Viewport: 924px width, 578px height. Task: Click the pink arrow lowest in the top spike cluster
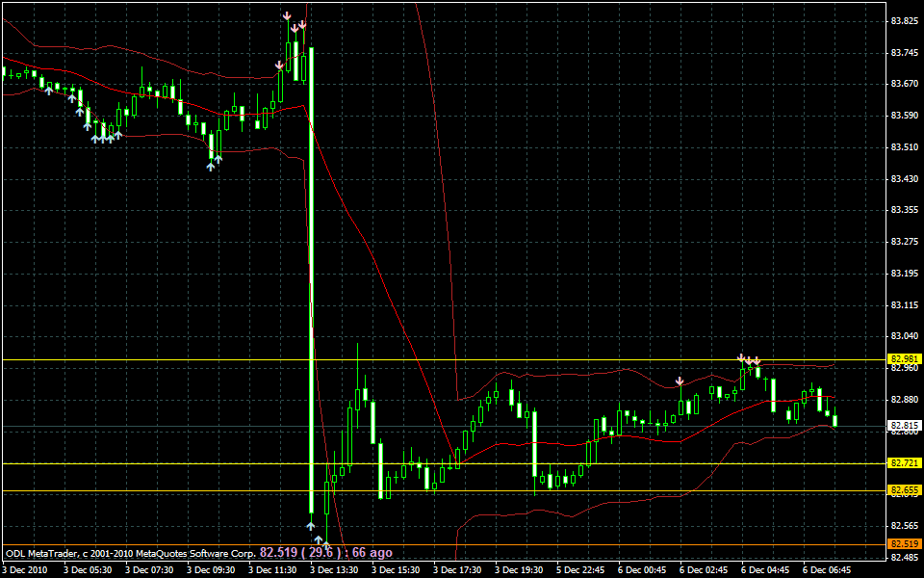(x=279, y=66)
